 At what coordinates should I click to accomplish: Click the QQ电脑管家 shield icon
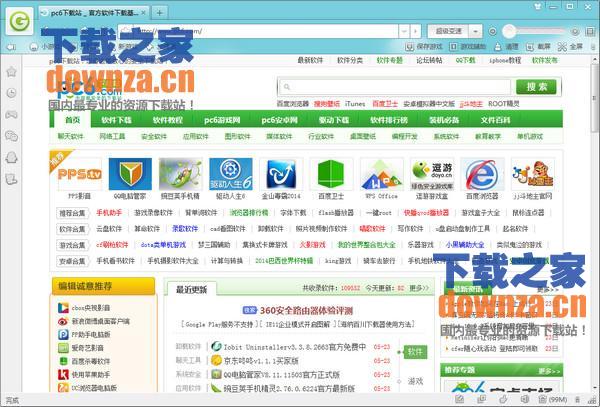click(x=130, y=174)
